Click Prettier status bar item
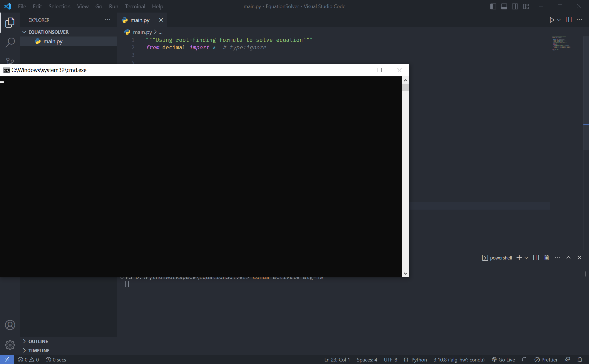Image resolution: width=589 pixels, height=364 pixels. [x=546, y=360]
